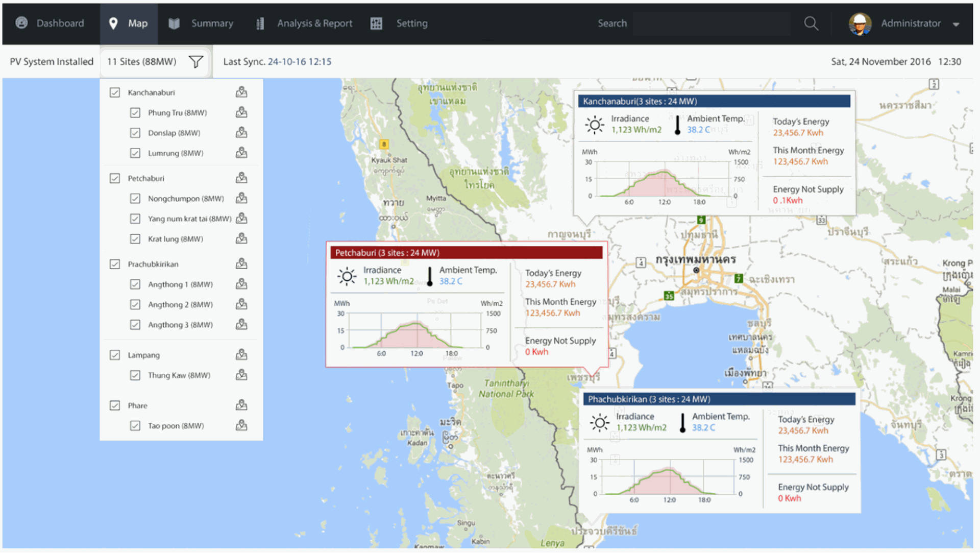The width and height of the screenshot is (980, 553).
Task: Open the map icon beside Tao poon site
Action: point(241,425)
